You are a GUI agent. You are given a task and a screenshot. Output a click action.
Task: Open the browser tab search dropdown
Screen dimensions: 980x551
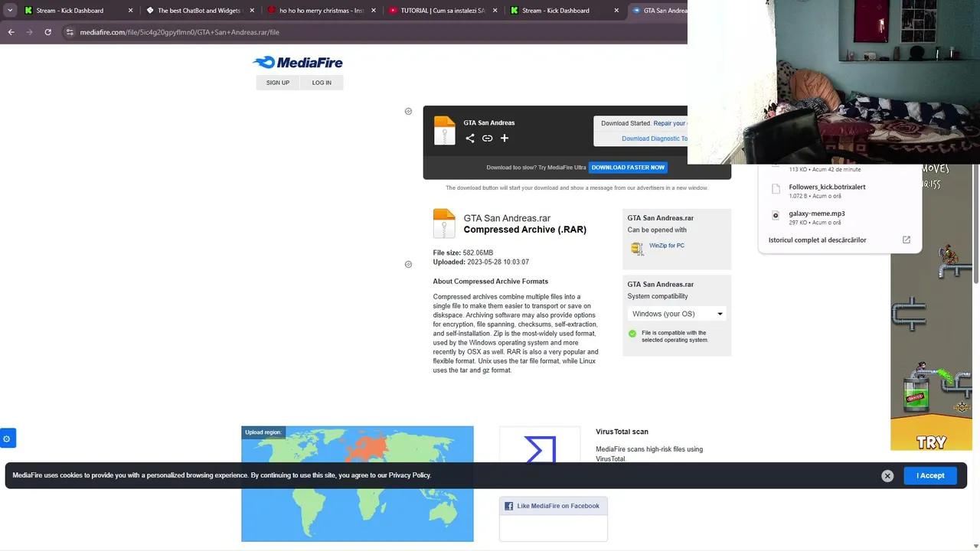[10, 11]
